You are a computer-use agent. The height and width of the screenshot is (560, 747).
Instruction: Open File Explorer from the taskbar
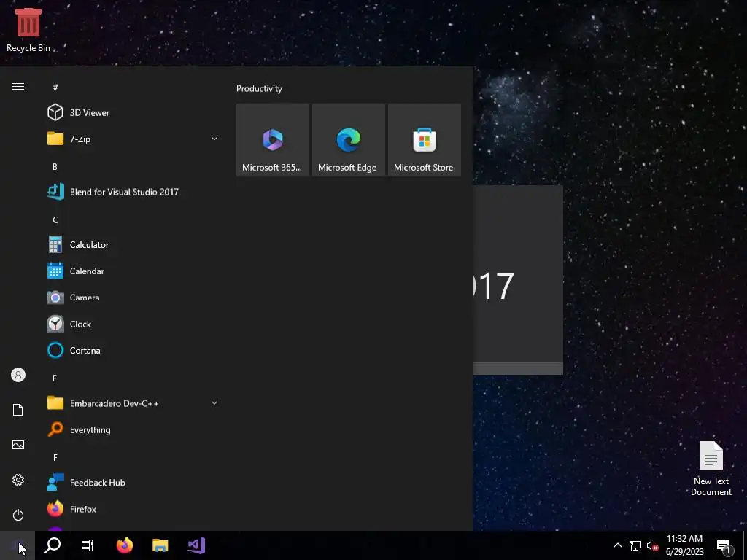coord(160,545)
